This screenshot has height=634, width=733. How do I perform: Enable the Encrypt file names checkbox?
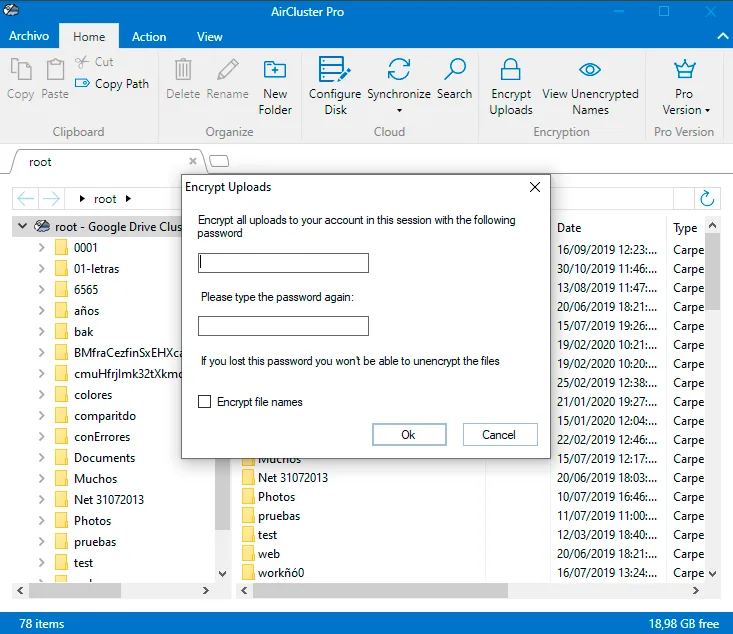(204, 402)
